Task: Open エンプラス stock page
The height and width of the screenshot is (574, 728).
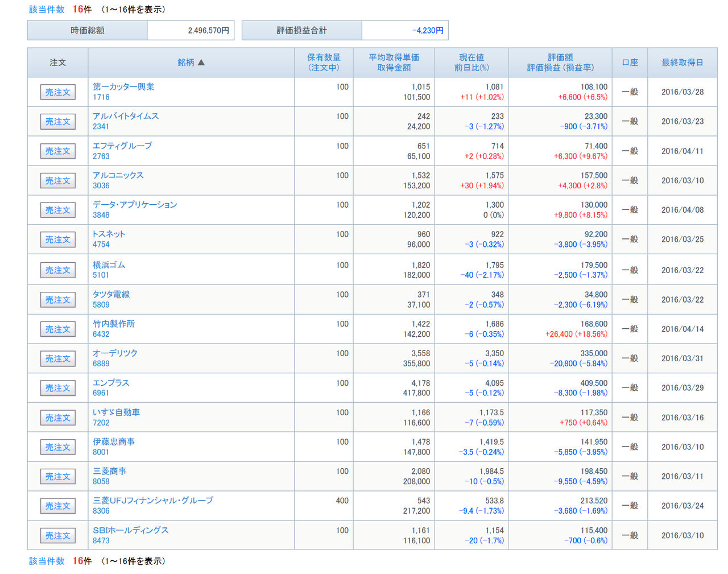Action: point(111,383)
